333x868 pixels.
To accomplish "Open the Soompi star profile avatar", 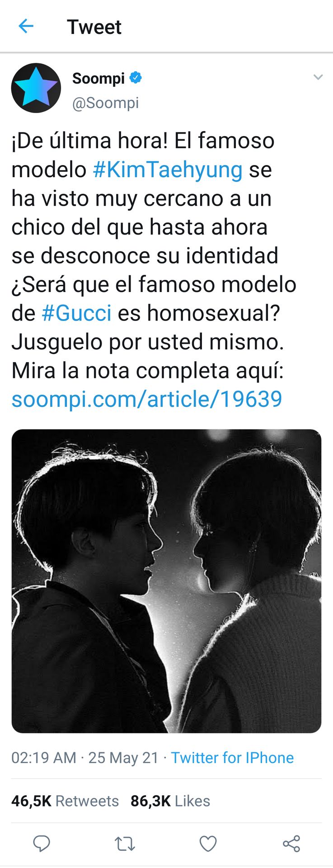I will [36, 88].
